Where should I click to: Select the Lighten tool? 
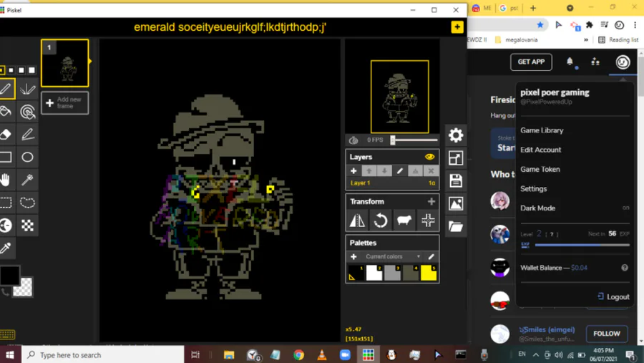[x=6, y=226]
